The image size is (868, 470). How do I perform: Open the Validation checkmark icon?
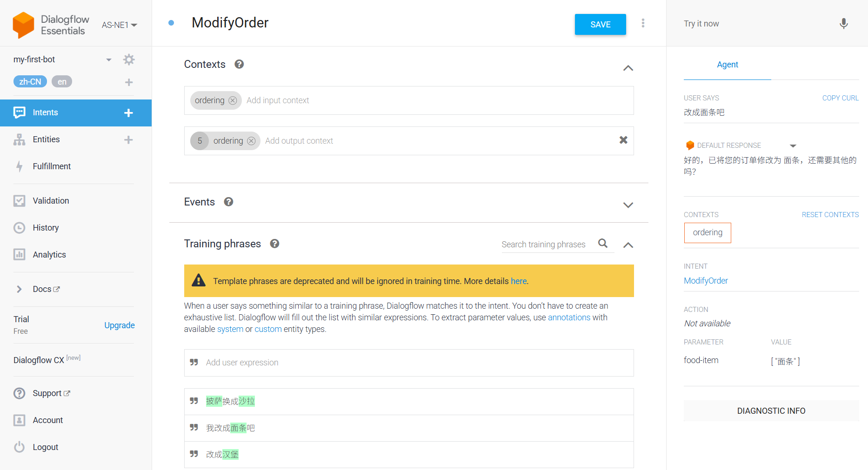coord(20,201)
